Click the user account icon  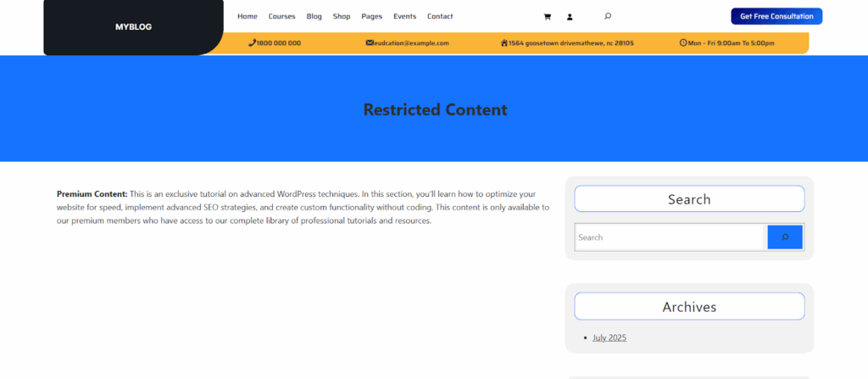click(570, 16)
